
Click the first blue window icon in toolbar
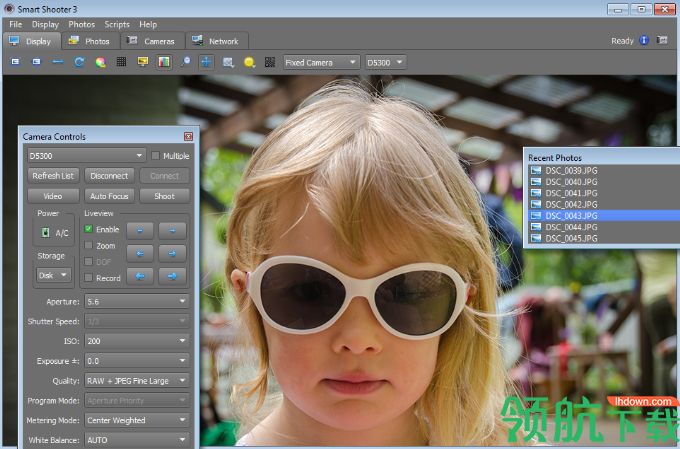(15, 62)
